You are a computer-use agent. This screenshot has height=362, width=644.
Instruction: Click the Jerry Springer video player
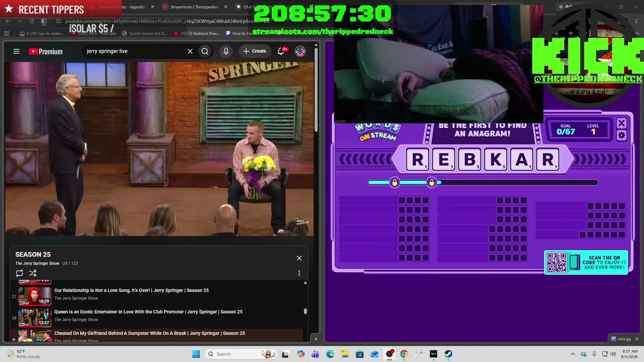(159, 149)
